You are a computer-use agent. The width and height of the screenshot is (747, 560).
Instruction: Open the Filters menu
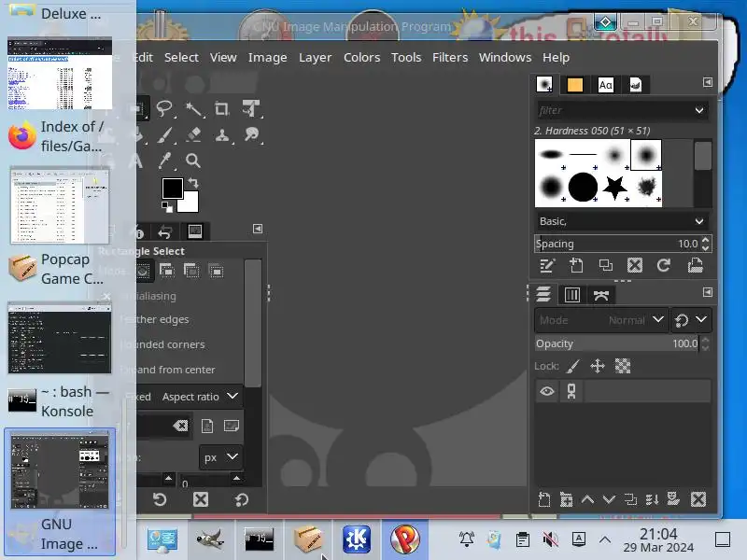pyautogui.click(x=450, y=58)
